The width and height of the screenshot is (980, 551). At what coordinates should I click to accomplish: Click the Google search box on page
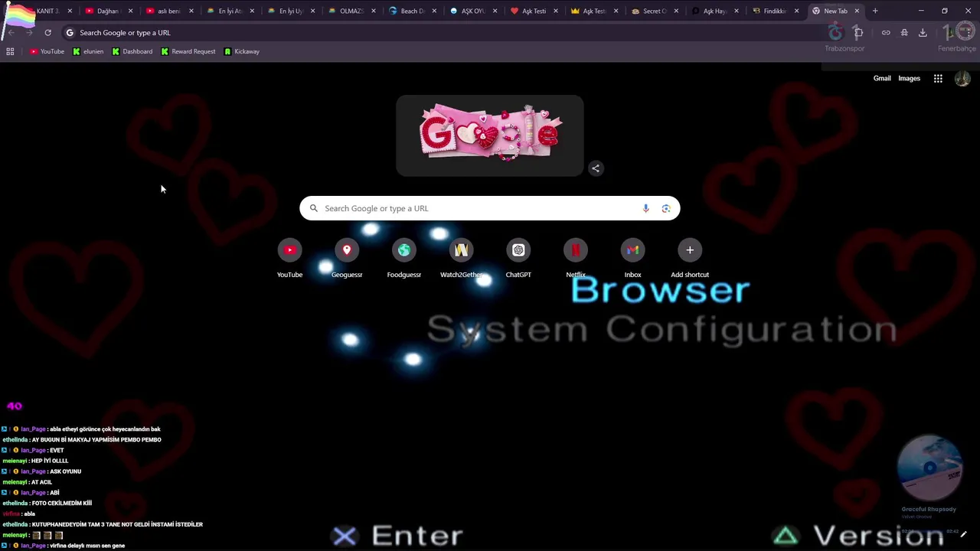coord(490,208)
